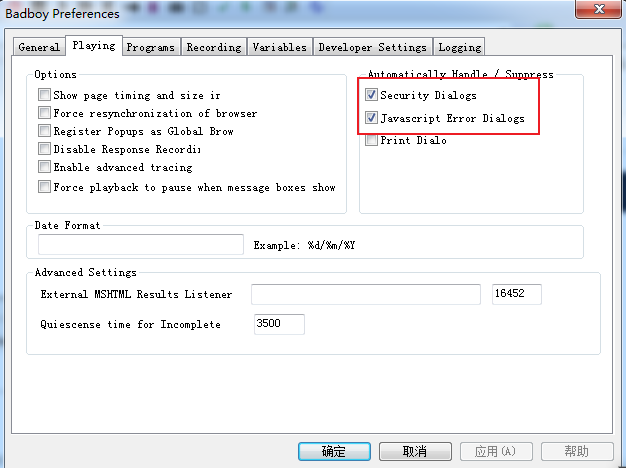Open the Variables tab
This screenshot has height=468, width=626.
click(279, 47)
